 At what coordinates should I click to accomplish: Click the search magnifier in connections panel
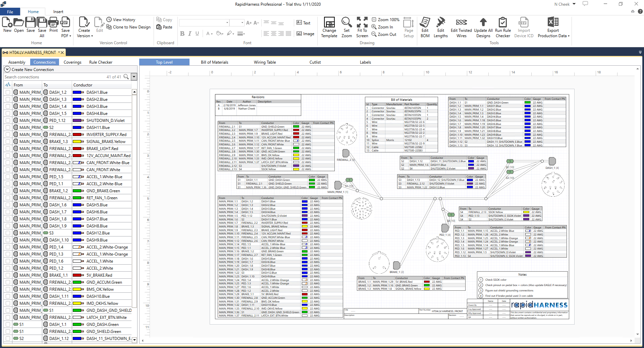(x=126, y=77)
